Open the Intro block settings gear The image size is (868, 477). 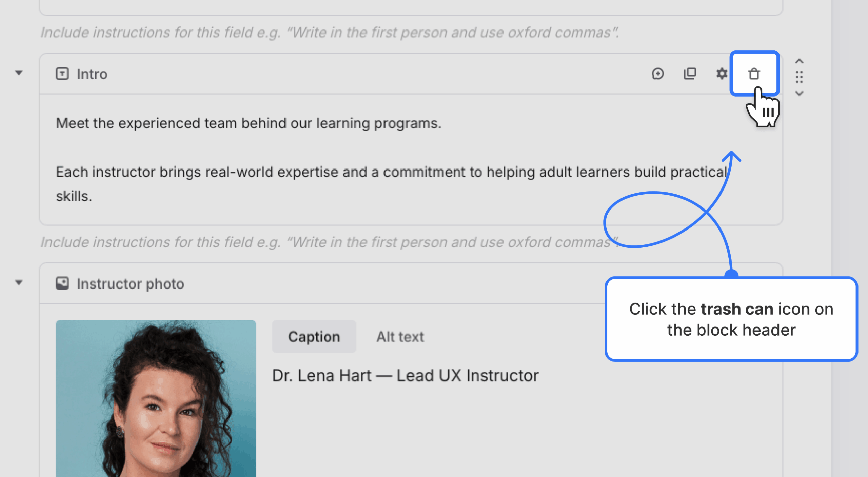[x=722, y=74]
